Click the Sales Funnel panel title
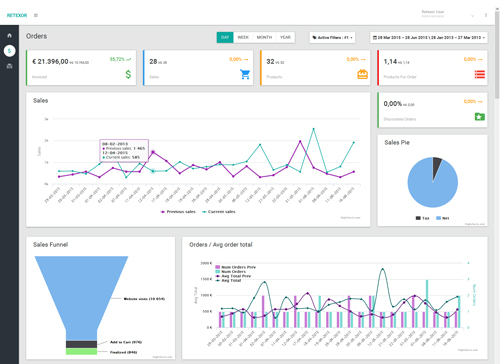 point(50,244)
